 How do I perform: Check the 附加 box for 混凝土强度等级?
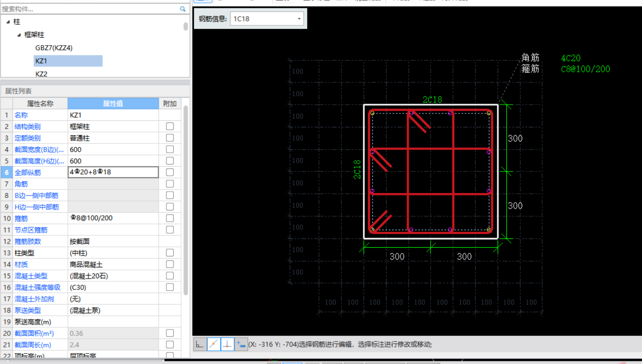tap(170, 287)
